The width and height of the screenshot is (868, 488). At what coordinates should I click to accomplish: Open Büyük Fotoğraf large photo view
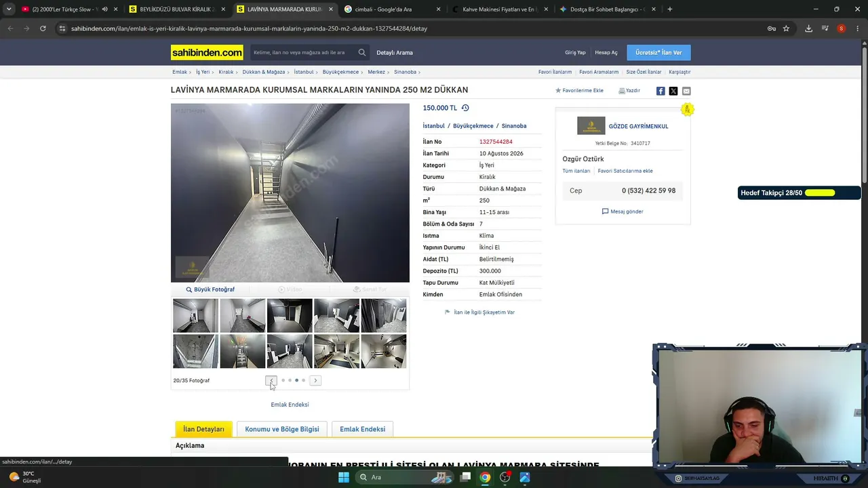pyautogui.click(x=210, y=289)
